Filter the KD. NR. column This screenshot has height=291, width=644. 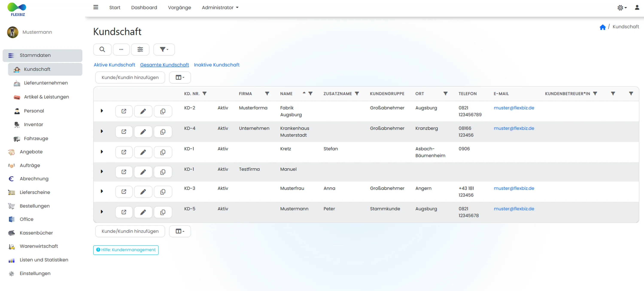pyautogui.click(x=205, y=93)
